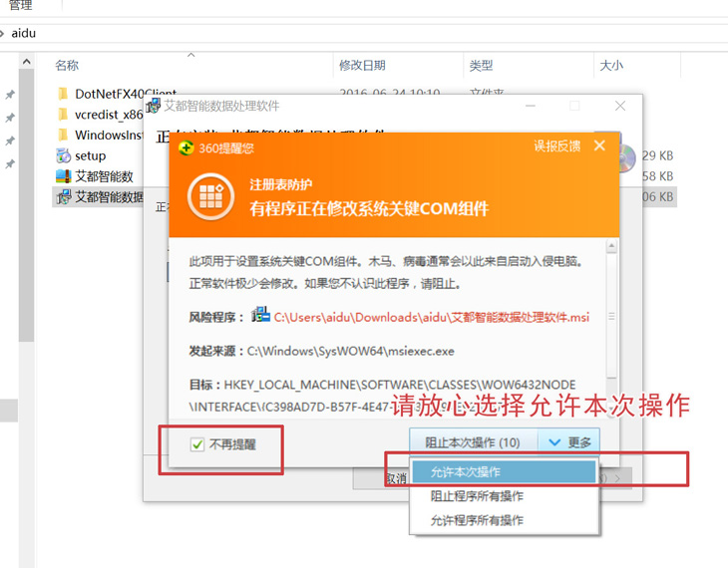
Task: Close the 360 warning dialog
Action: (599, 145)
